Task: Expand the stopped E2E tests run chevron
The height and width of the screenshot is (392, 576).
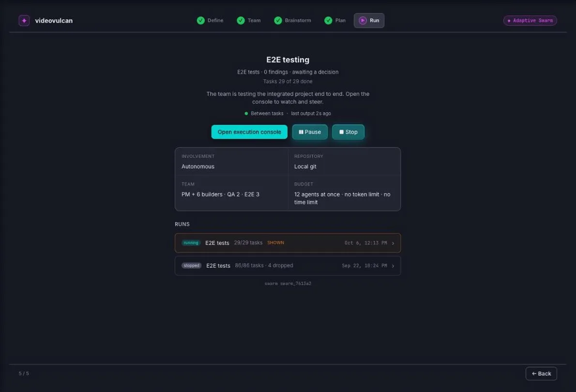Action: click(393, 266)
